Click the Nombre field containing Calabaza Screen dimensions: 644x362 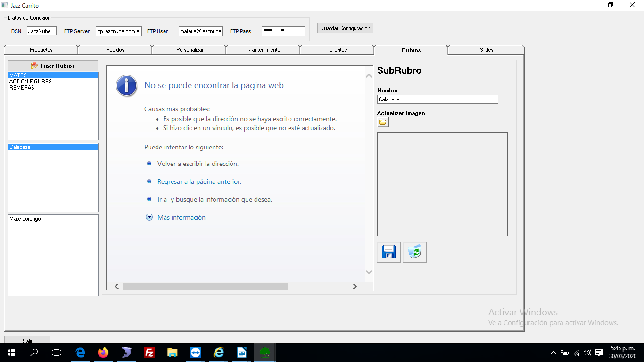point(438,99)
